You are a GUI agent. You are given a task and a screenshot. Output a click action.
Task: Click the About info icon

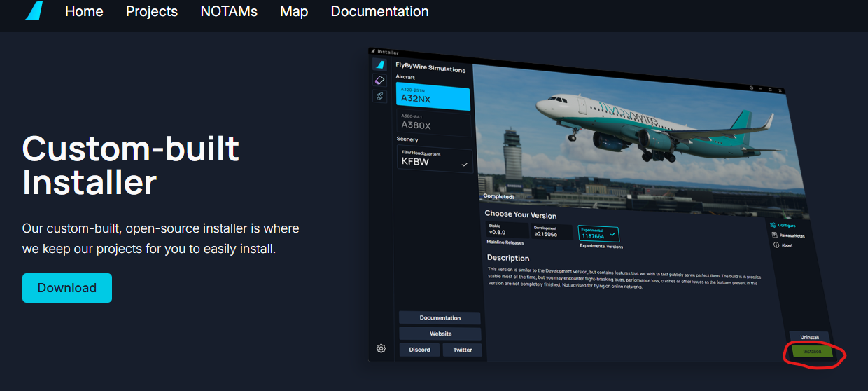coord(776,245)
